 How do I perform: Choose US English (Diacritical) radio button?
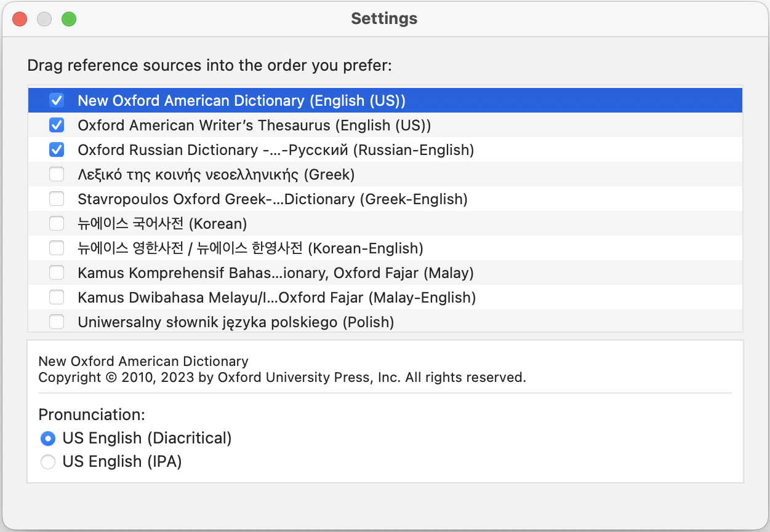(x=48, y=439)
